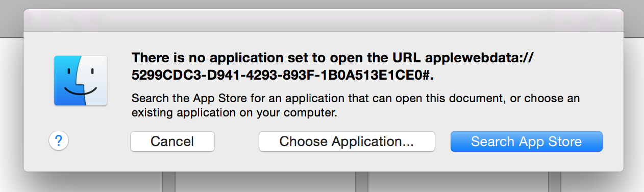Click the gray window toolbar above the sheet

[x=322, y=5]
